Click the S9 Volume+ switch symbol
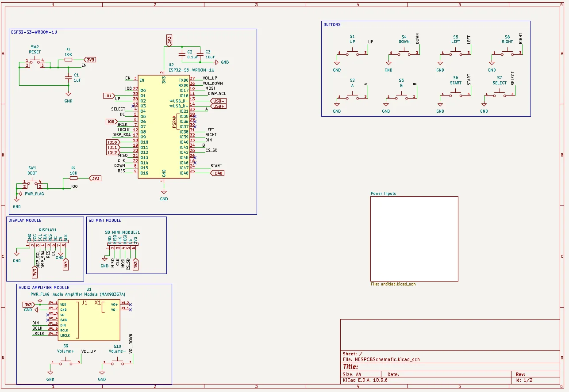 [65, 362]
